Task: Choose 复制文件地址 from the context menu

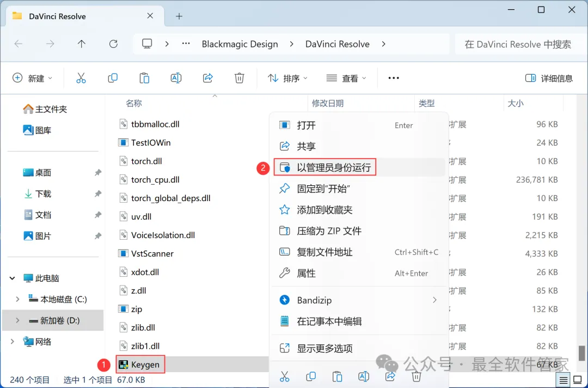Action: pyautogui.click(x=359, y=252)
